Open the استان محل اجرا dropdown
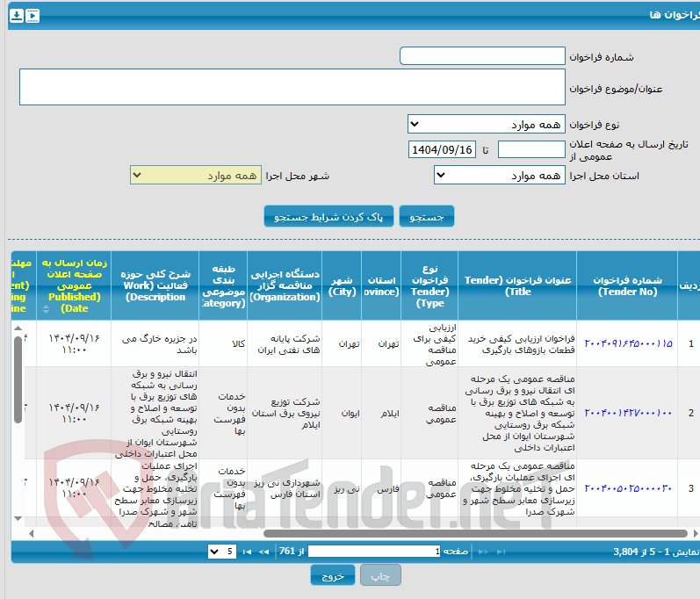Image resolution: width=700 pixels, height=599 pixels. pyautogui.click(x=500, y=175)
